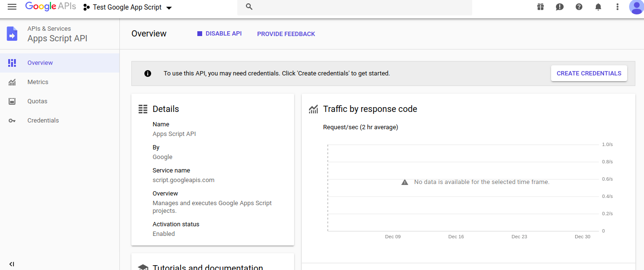
Task: Select the Overview sidebar item
Action: coord(60,63)
